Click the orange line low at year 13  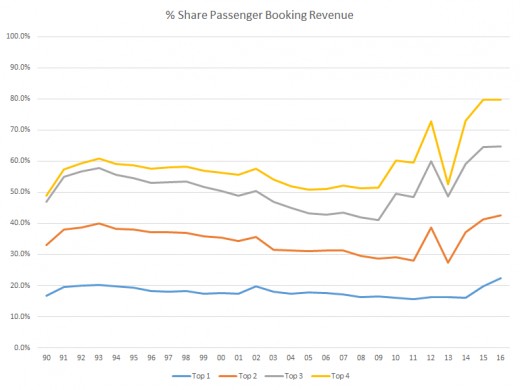point(448,263)
